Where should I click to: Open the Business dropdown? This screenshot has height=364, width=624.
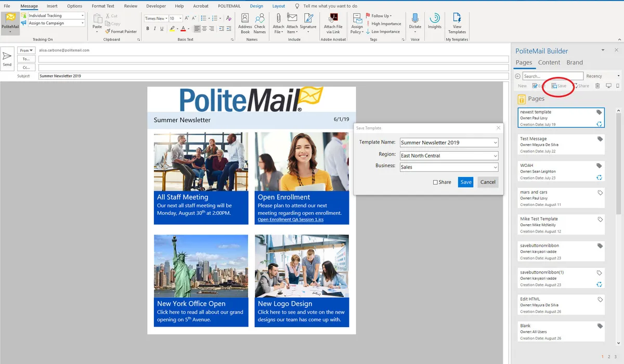click(x=495, y=167)
